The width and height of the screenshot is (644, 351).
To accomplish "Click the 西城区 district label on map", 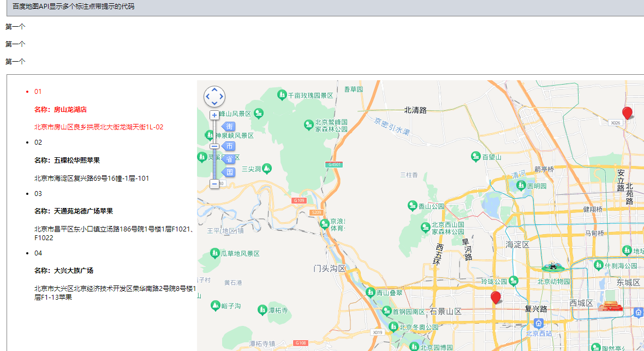I will pos(581,303).
